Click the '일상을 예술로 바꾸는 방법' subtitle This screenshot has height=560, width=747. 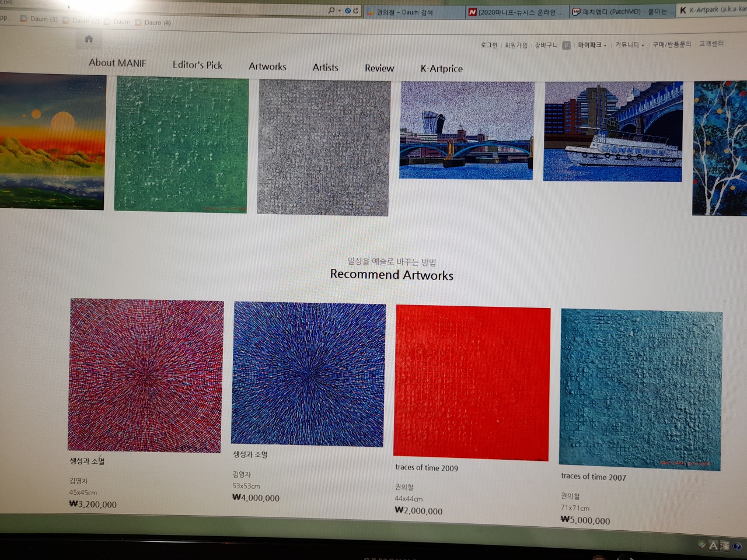(x=392, y=261)
